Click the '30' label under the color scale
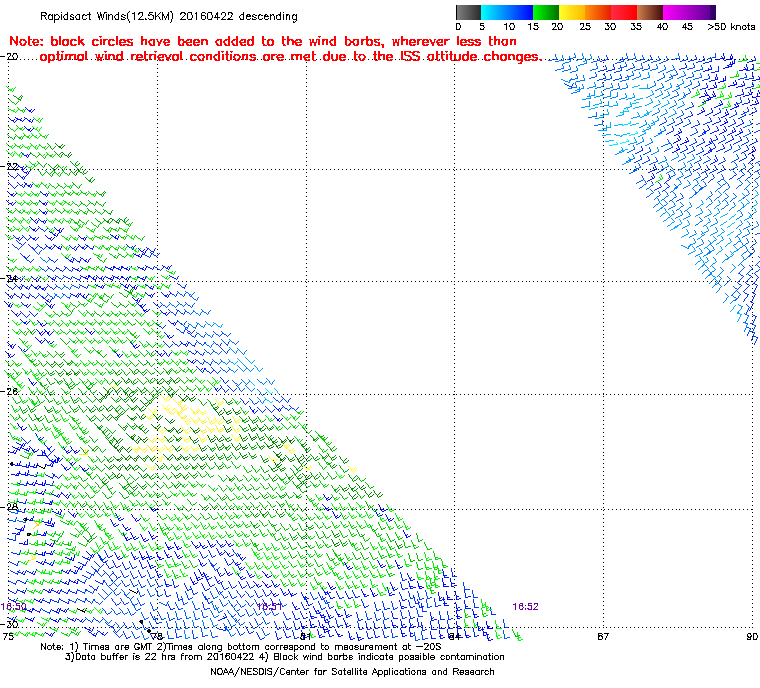This screenshot has width=760, height=688. point(610,27)
